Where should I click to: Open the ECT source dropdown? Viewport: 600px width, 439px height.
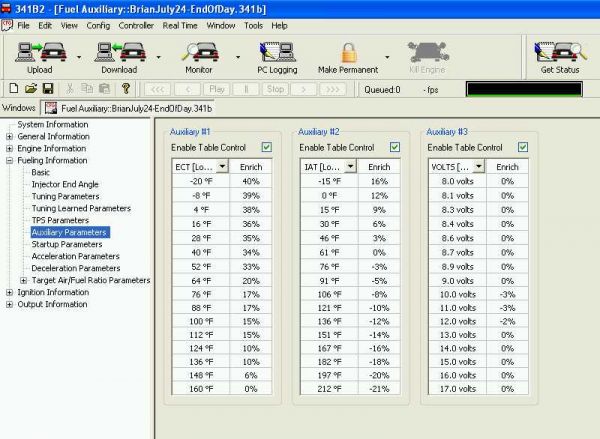point(223,166)
